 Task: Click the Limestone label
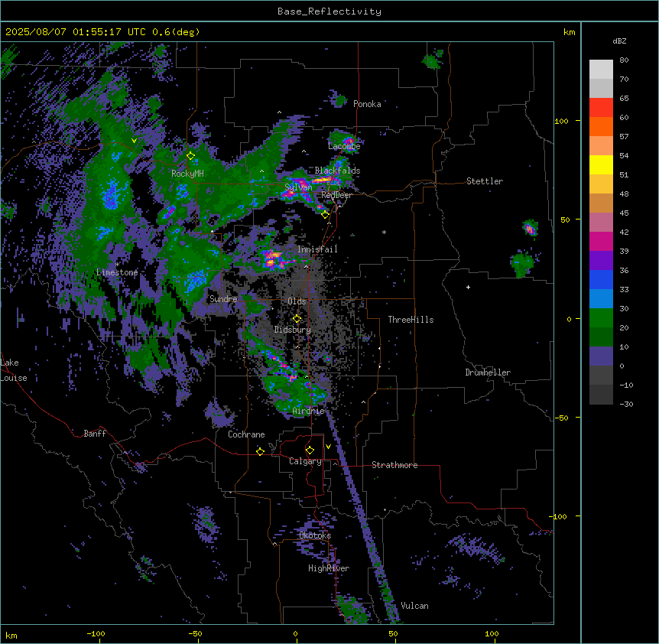(117, 272)
